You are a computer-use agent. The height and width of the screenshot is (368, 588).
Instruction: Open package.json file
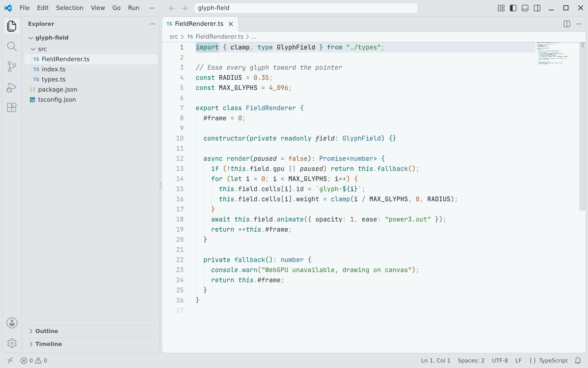(91, 89)
